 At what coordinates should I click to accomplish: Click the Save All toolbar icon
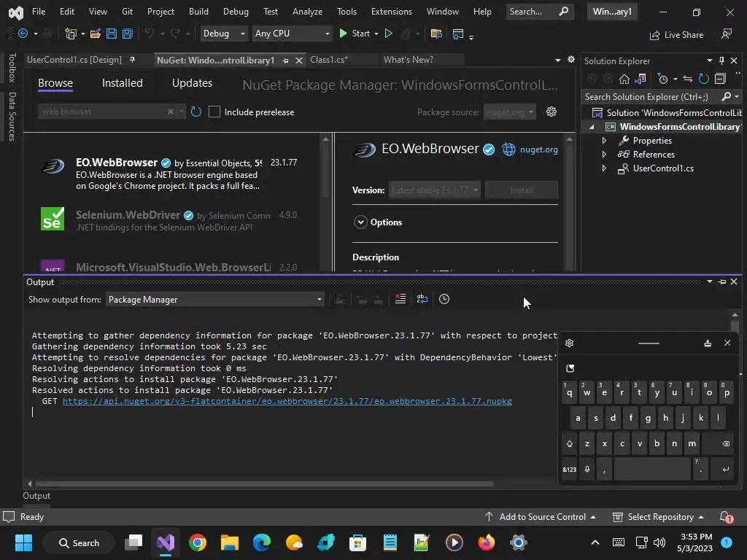click(x=127, y=34)
